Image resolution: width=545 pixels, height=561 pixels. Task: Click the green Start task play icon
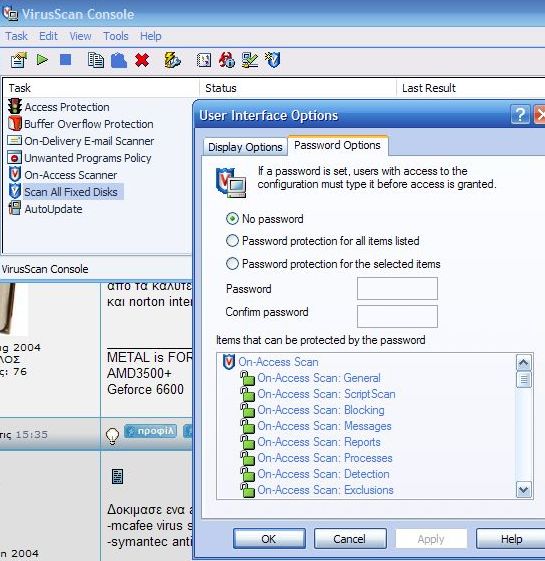click(x=42, y=59)
